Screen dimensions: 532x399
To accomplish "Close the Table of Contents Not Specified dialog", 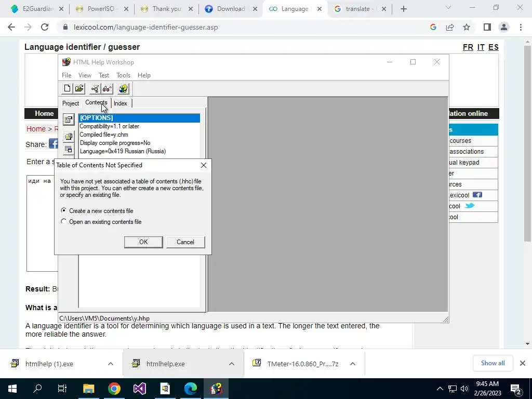I will pos(204,165).
